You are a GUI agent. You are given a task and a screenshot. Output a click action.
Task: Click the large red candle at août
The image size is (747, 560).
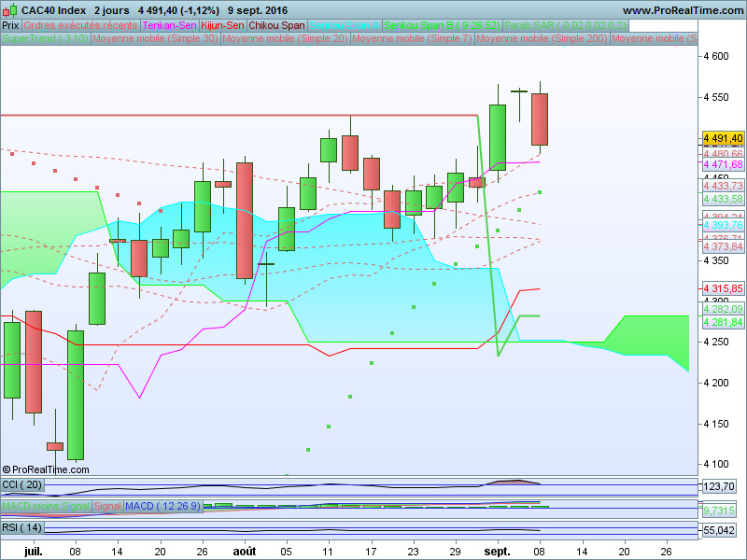(245, 220)
